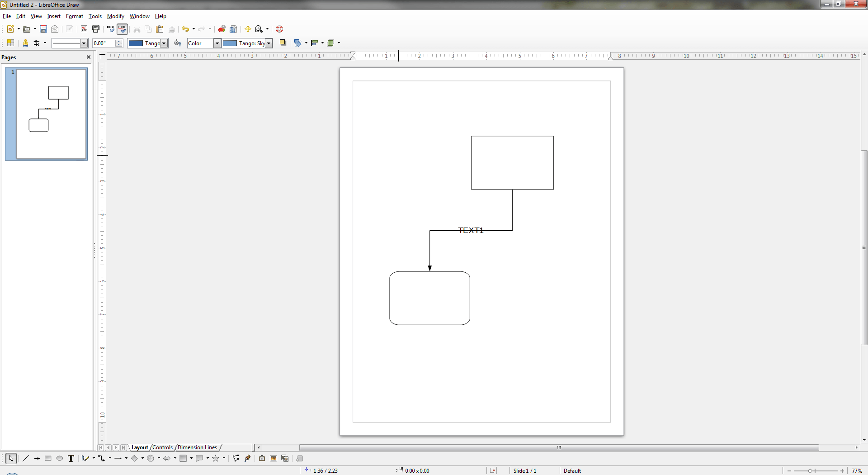The height and width of the screenshot is (475, 868).
Task: Click the Zoom magnifier icon
Action: (259, 29)
